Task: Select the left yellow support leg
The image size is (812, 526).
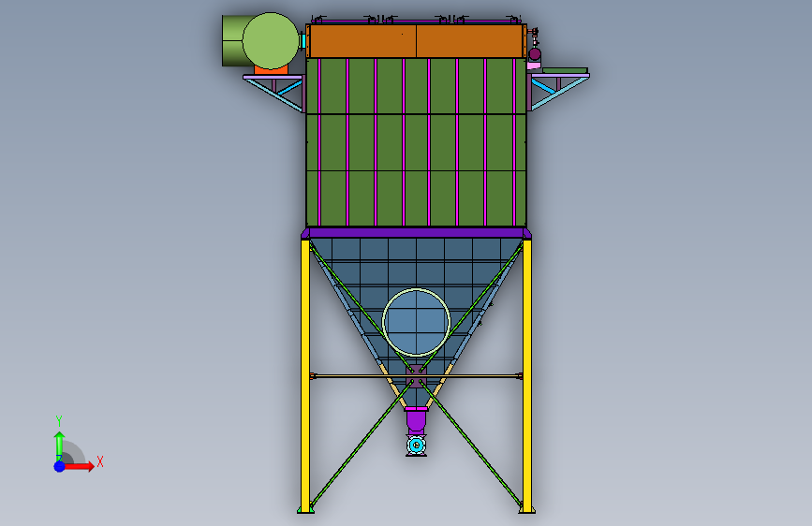Action: 305,375
